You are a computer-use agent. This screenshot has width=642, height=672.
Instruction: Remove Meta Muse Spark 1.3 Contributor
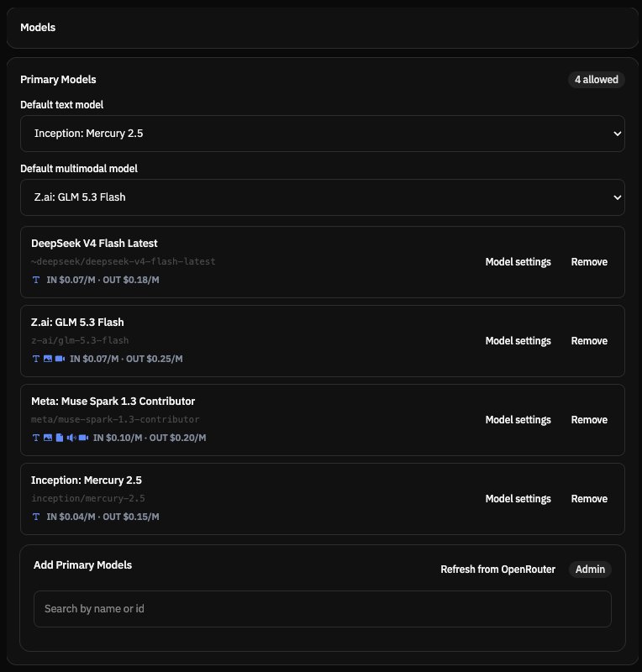coord(589,420)
